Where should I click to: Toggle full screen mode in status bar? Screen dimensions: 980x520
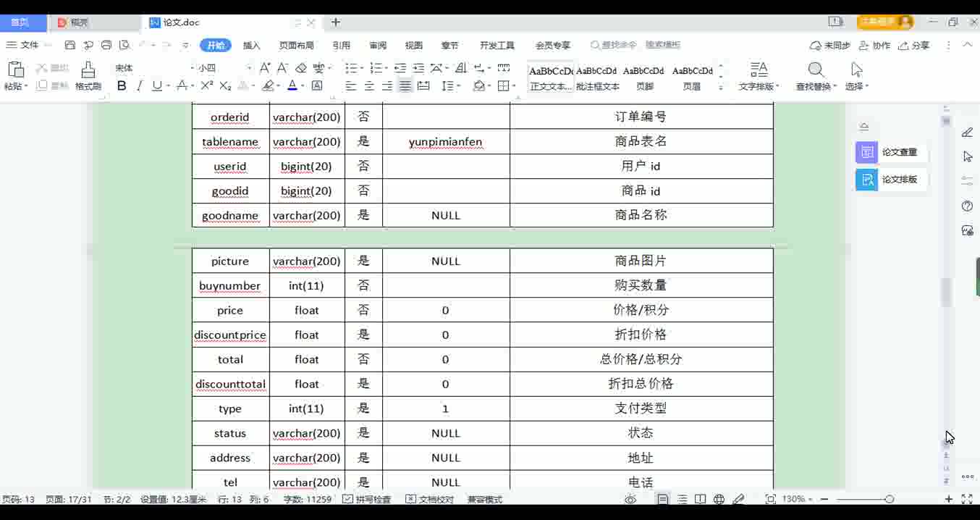pyautogui.click(x=966, y=500)
